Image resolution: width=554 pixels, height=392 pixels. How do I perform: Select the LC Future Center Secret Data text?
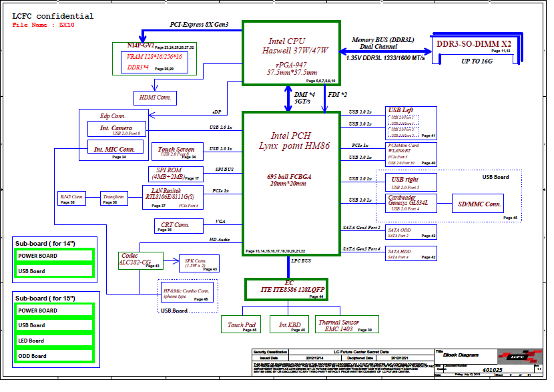click(x=361, y=352)
